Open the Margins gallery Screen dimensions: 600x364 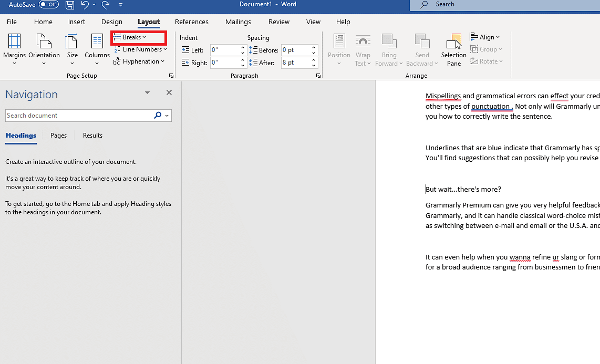(x=14, y=49)
